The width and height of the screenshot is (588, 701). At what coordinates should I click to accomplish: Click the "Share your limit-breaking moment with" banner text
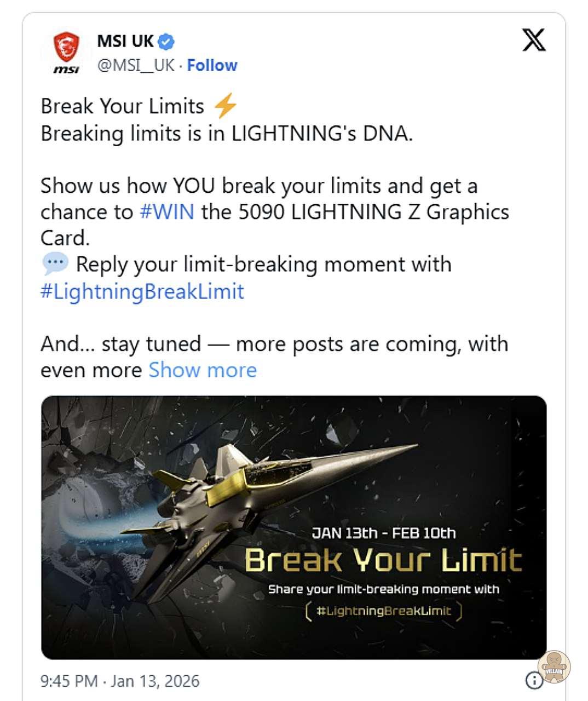point(383,589)
